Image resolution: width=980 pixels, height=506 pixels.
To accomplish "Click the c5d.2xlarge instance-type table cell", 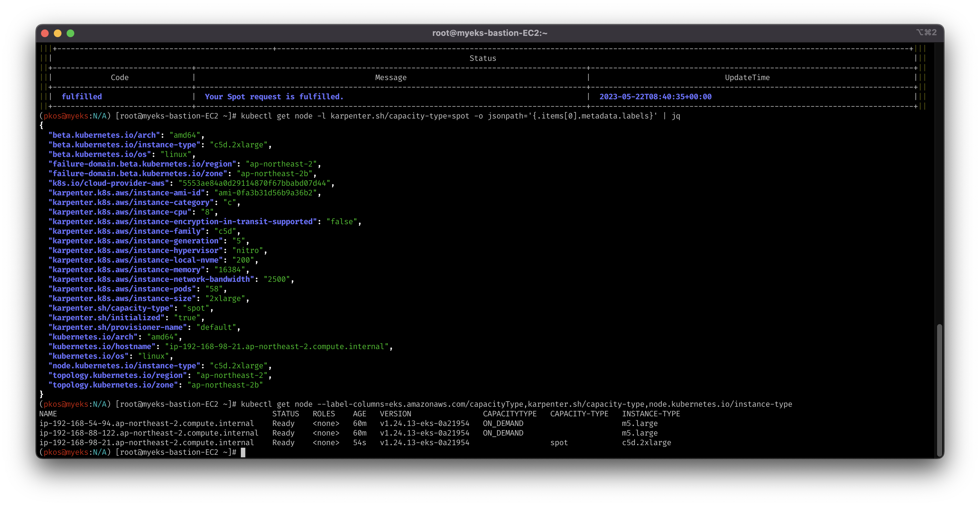I will click(646, 443).
